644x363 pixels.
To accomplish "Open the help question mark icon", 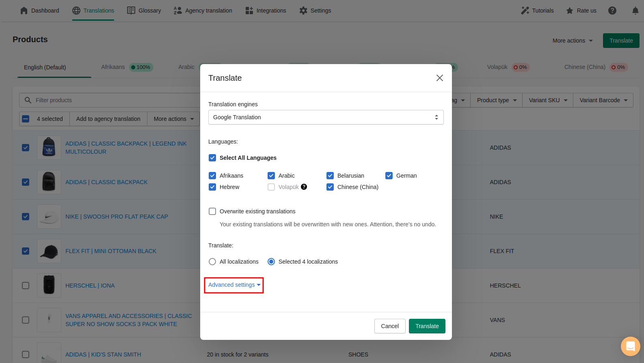I will tap(612, 11).
